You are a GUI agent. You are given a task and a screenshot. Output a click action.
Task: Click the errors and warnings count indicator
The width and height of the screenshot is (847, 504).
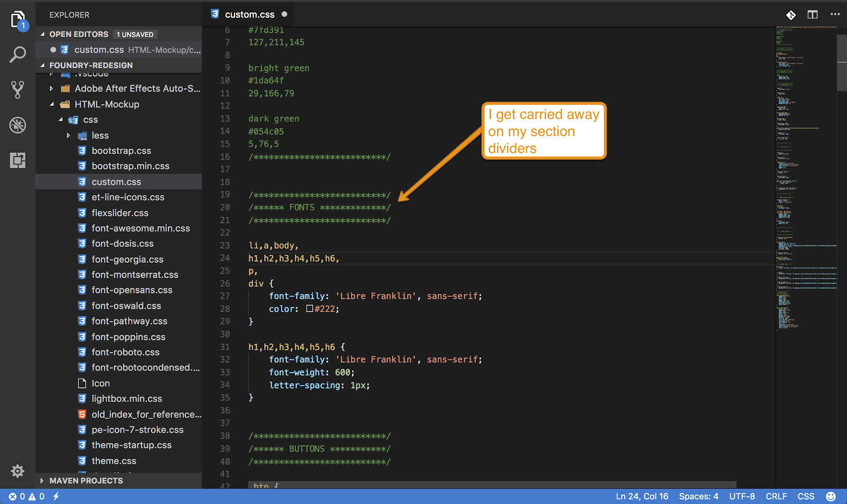click(x=26, y=496)
